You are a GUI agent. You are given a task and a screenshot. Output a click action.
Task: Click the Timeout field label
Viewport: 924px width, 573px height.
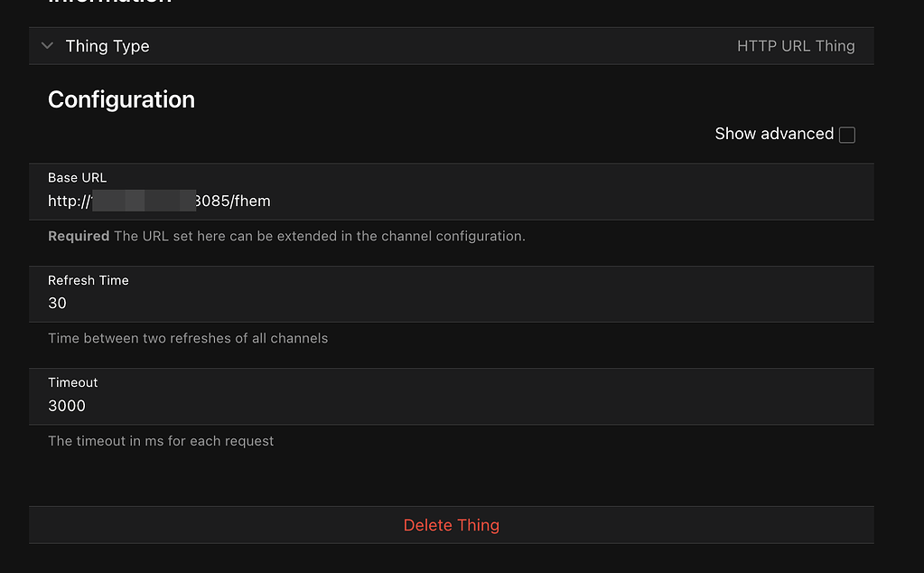tap(73, 382)
